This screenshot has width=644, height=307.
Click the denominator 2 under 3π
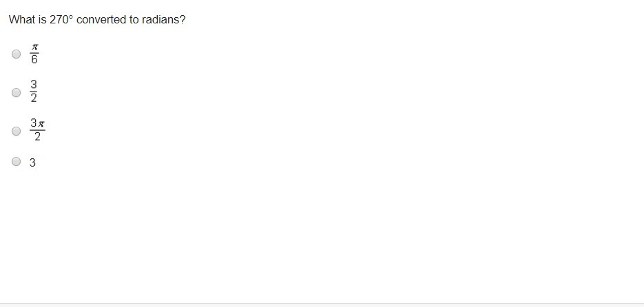point(37,137)
